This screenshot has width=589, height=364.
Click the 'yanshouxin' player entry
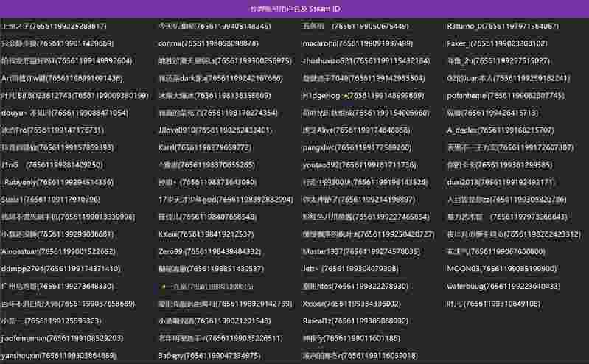(x=58, y=356)
